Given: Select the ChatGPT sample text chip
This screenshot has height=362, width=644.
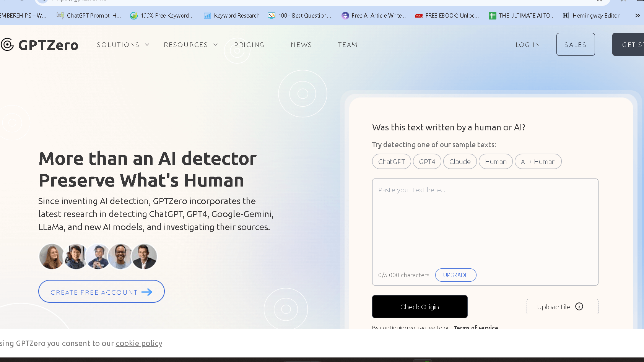Looking at the screenshot, I should [391, 162].
